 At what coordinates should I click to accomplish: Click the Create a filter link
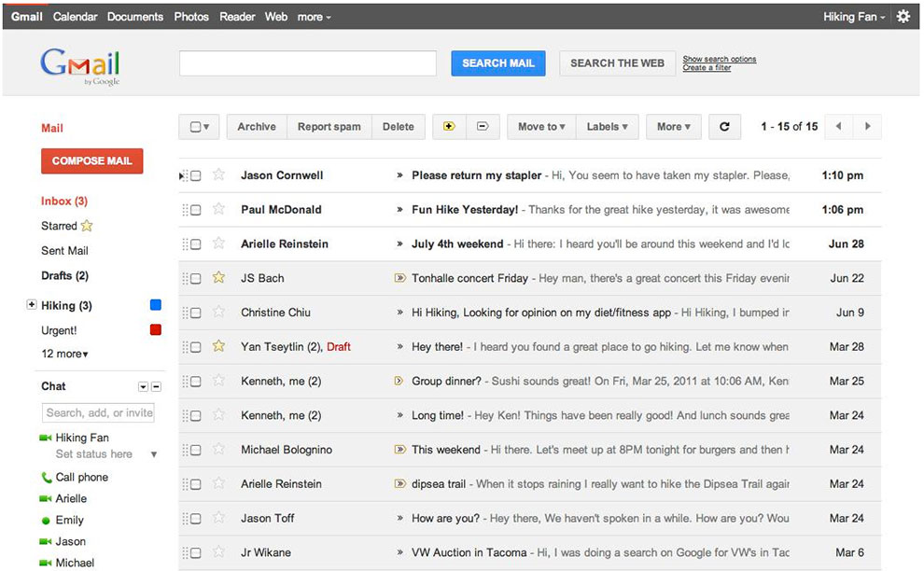click(707, 68)
